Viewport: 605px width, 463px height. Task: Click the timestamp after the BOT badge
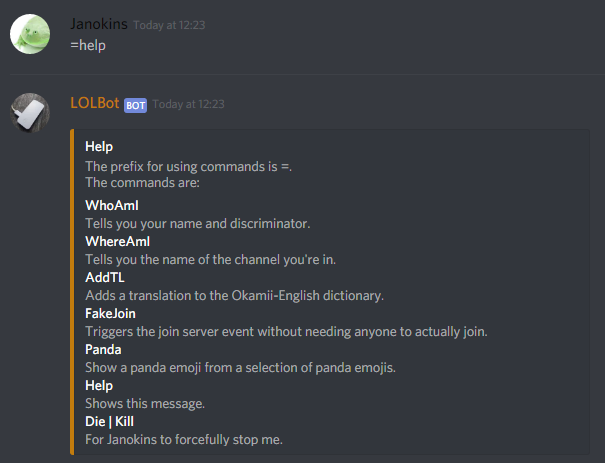(189, 105)
